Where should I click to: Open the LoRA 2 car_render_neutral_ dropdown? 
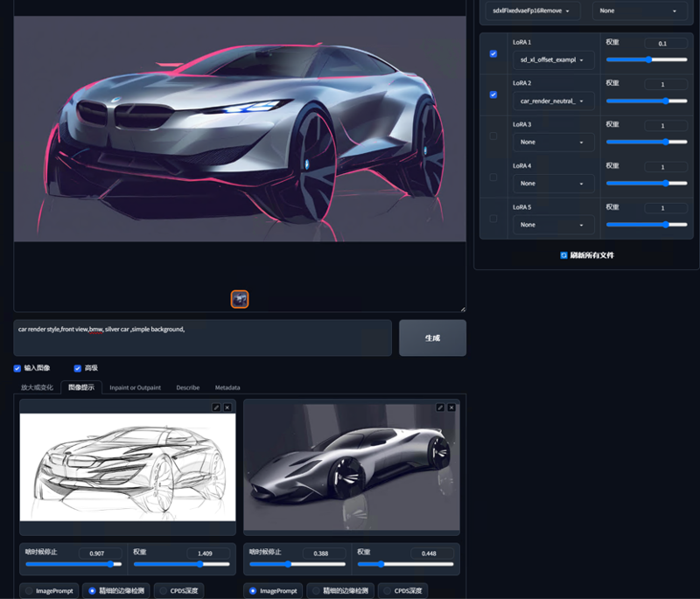click(554, 101)
